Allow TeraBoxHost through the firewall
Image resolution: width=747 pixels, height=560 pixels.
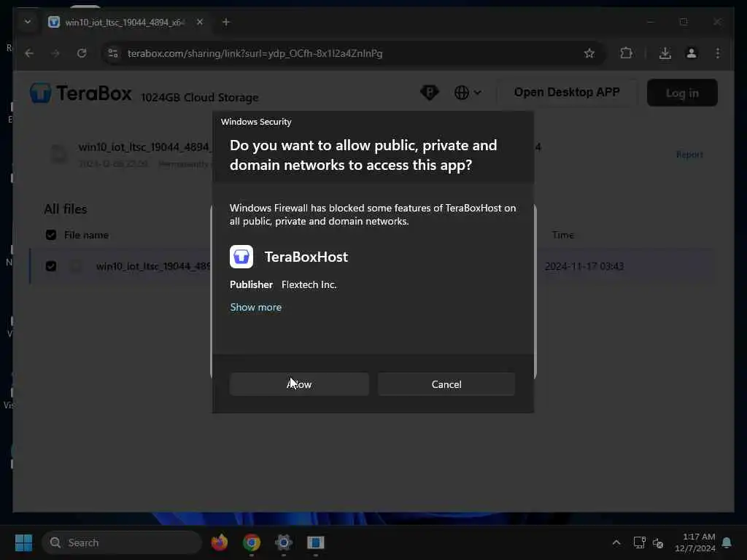[299, 384]
